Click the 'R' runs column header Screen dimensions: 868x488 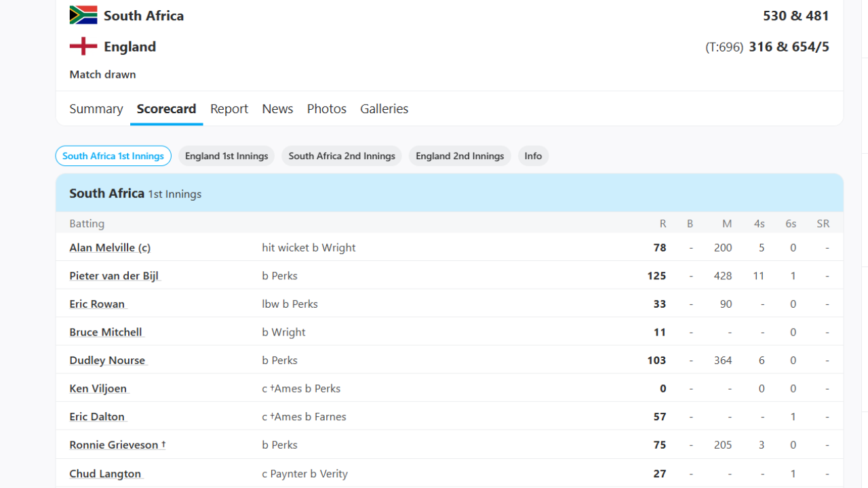[663, 224]
